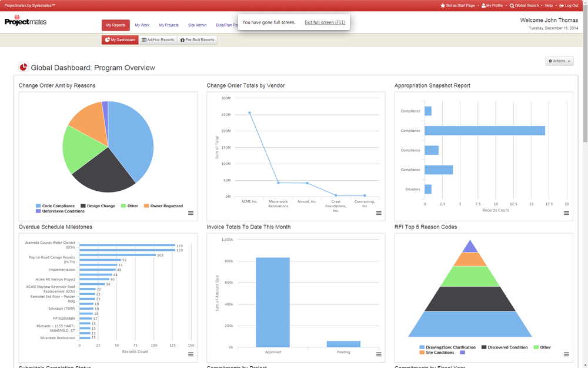Viewport: 588px width, 368px height.
Task: Open the Invoice Totals To Date chart menu icon
Action: tap(379, 354)
